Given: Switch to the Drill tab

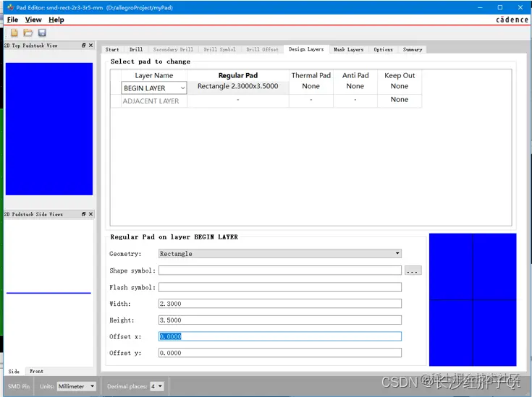Looking at the screenshot, I should pyautogui.click(x=136, y=49).
